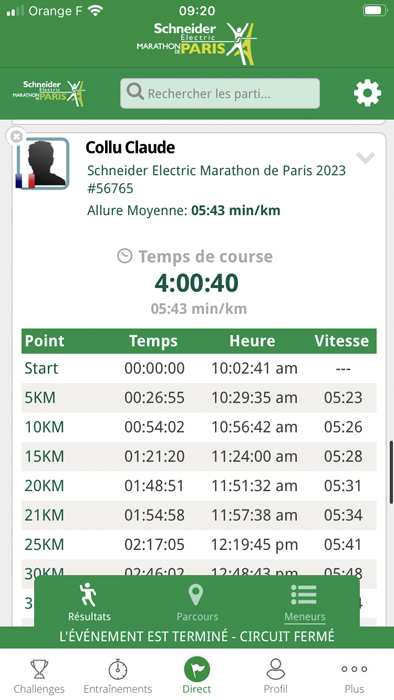This screenshot has width=394, height=700.
Task: Select the 21KM split row
Action: [x=199, y=515]
